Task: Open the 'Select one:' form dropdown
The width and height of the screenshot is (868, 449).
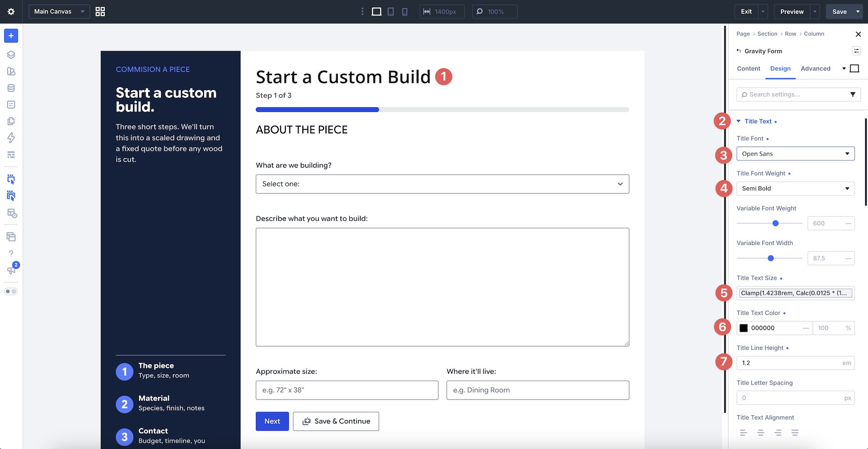Action: coord(442,184)
